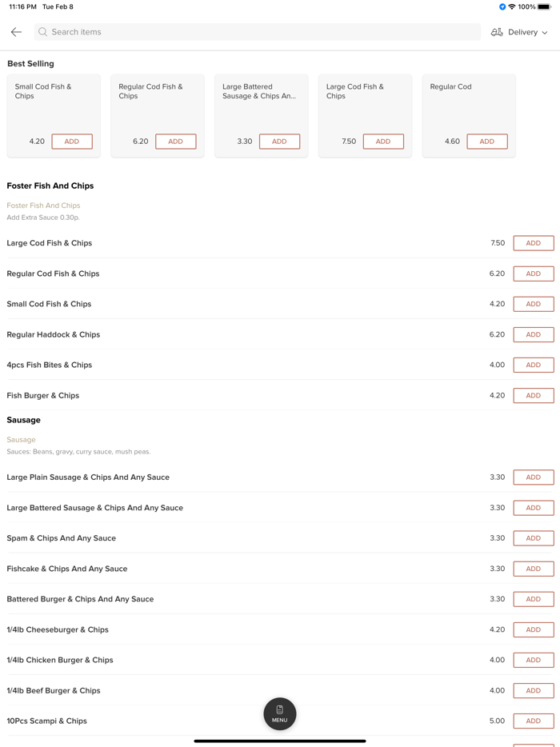Focus the Search items field
Viewport: 560px width, 747px height.
[x=256, y=32]
